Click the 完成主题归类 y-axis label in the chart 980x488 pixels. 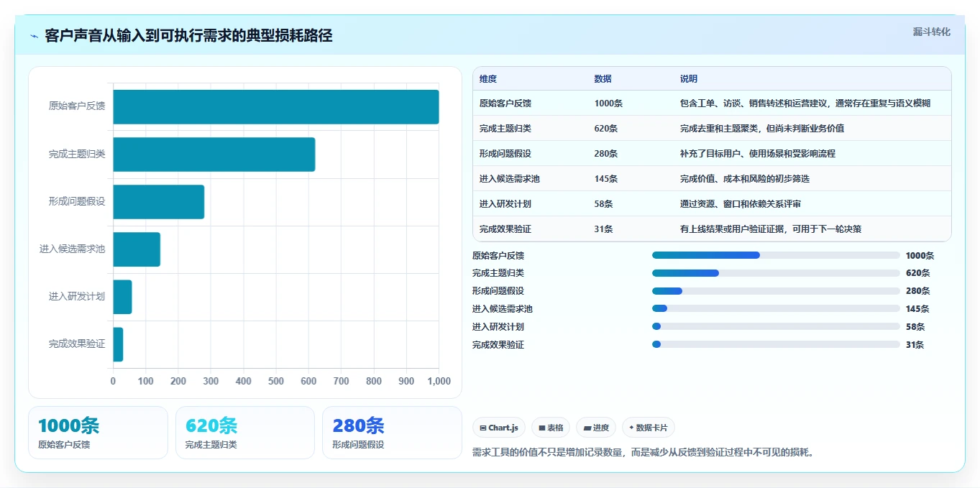coord(77,154)
